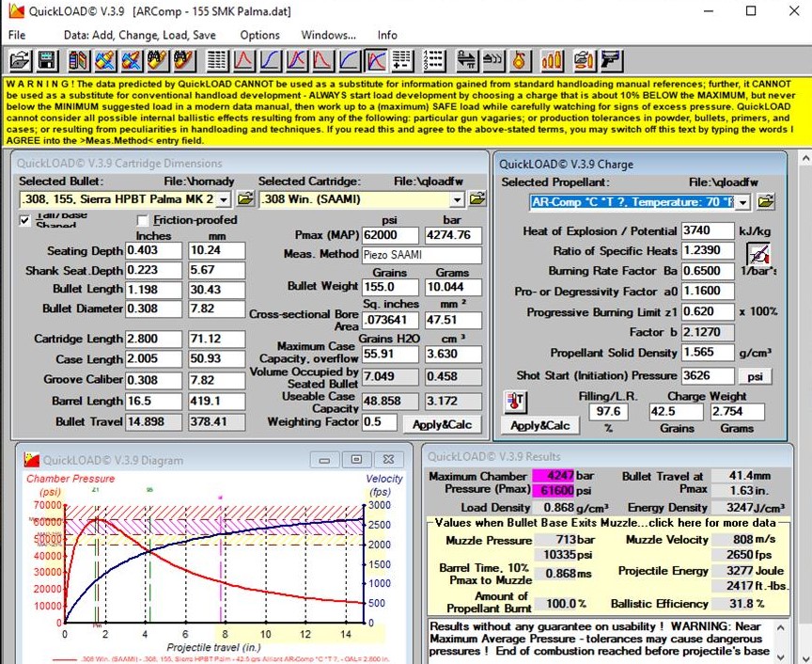Close the QuickLOAD Diagram sub-window
The height and width of the screenshot is (664, 812).
click(388, 459)
